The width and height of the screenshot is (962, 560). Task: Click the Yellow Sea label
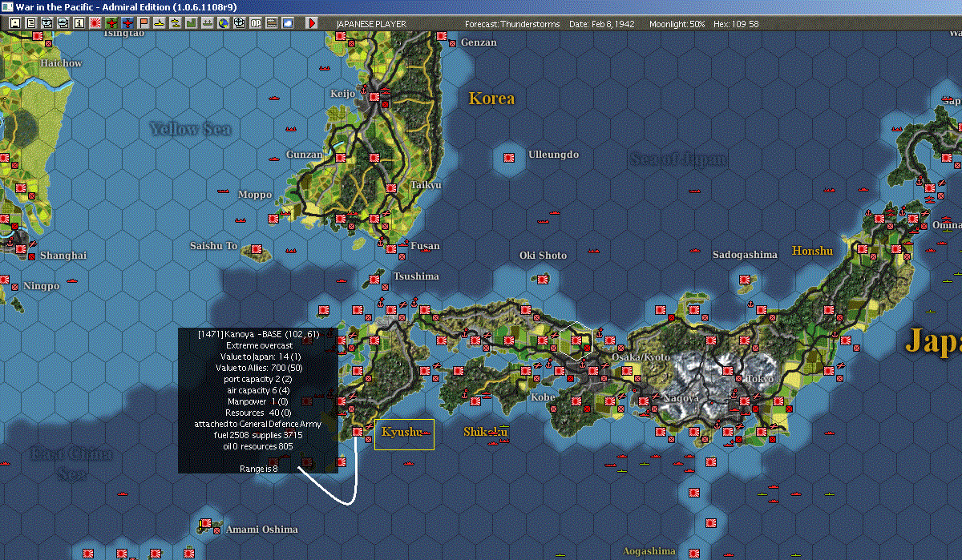point(190,129)
